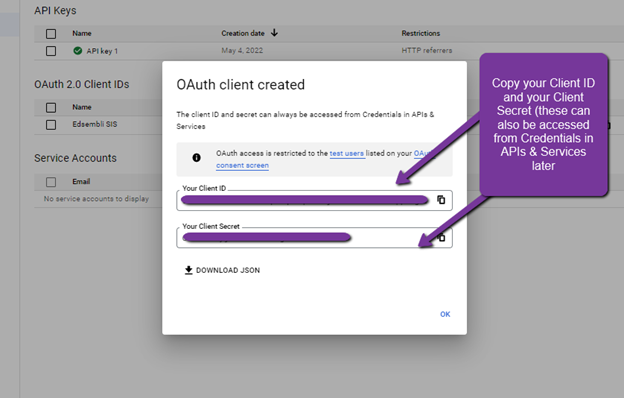The width and height of the screenshot is (624, 398).
Task: Click the Creation date column header
Action: (243, 33)
